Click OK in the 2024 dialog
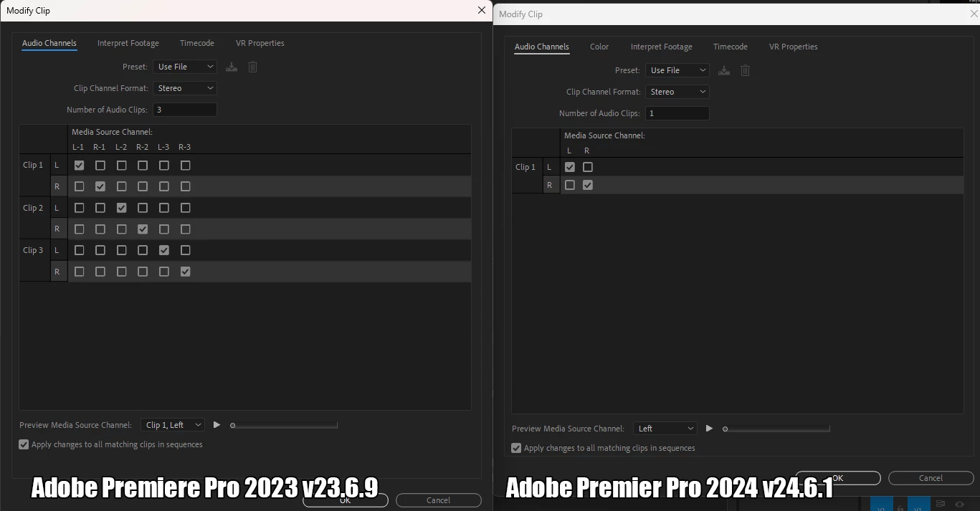 point(838,478)
